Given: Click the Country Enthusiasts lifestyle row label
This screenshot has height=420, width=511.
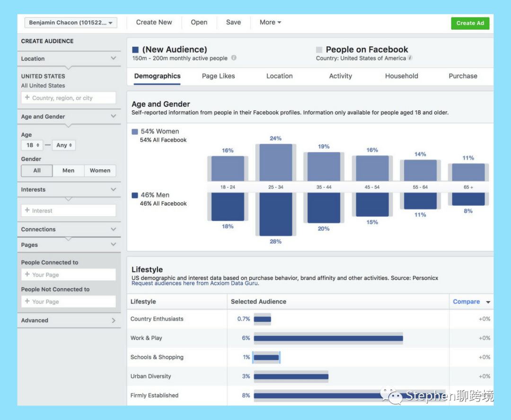Looking at the screenshot, I should point(157,319).
